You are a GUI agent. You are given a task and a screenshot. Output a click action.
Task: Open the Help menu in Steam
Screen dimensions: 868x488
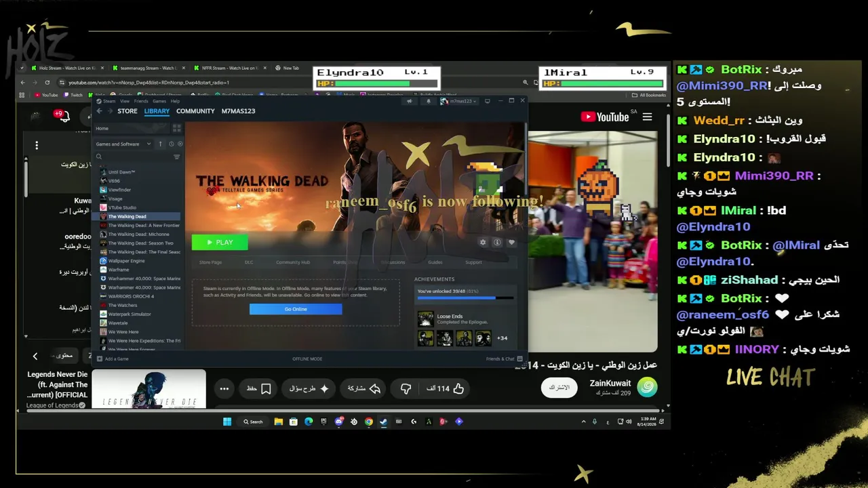click(176, 101)
